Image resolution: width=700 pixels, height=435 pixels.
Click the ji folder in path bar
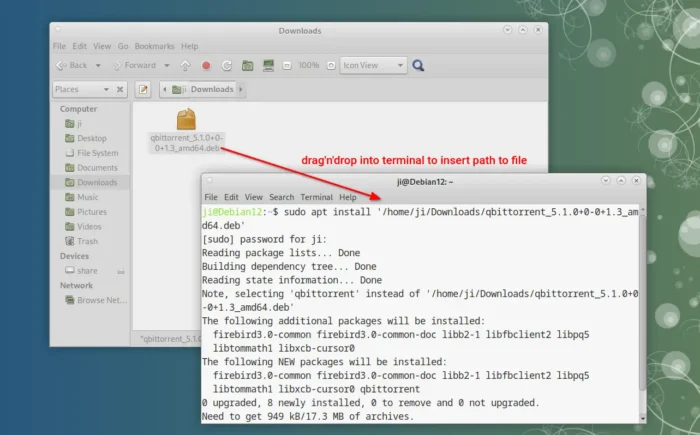(179, 89)
